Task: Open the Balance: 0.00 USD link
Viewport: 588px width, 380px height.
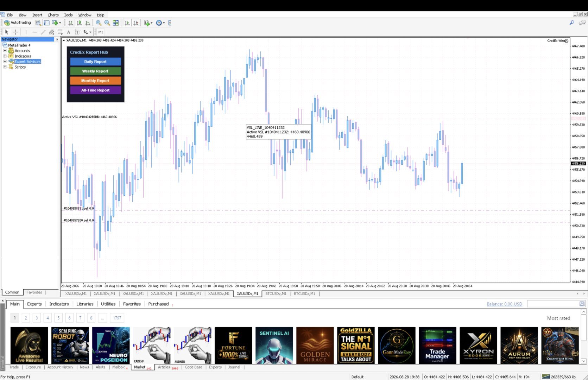Action: (504, 304)
